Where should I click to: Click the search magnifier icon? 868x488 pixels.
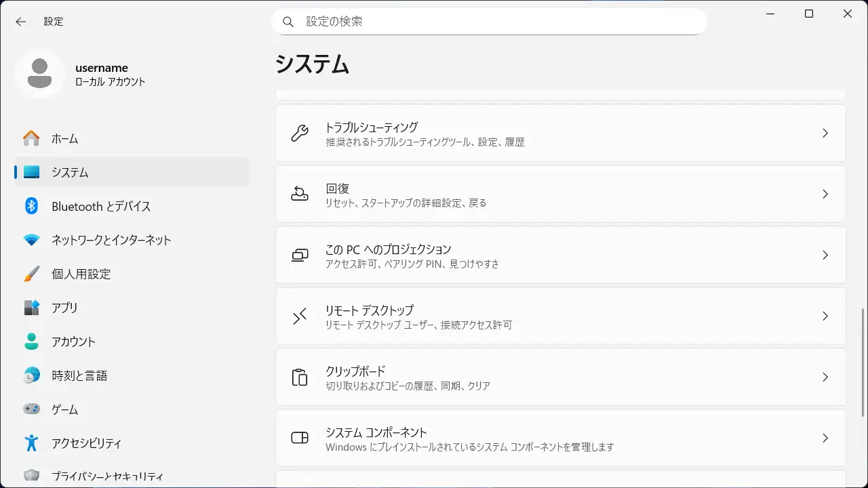coord(288,22)
